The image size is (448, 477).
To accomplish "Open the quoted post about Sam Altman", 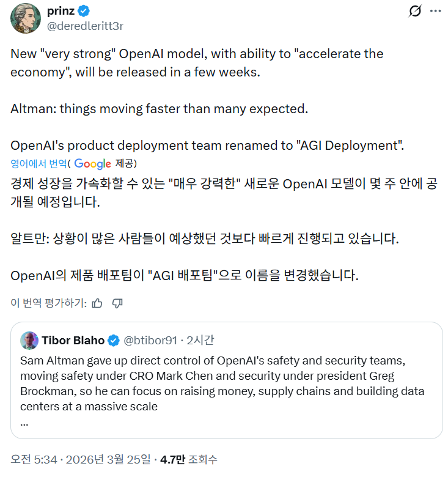I will click(226, 382).
